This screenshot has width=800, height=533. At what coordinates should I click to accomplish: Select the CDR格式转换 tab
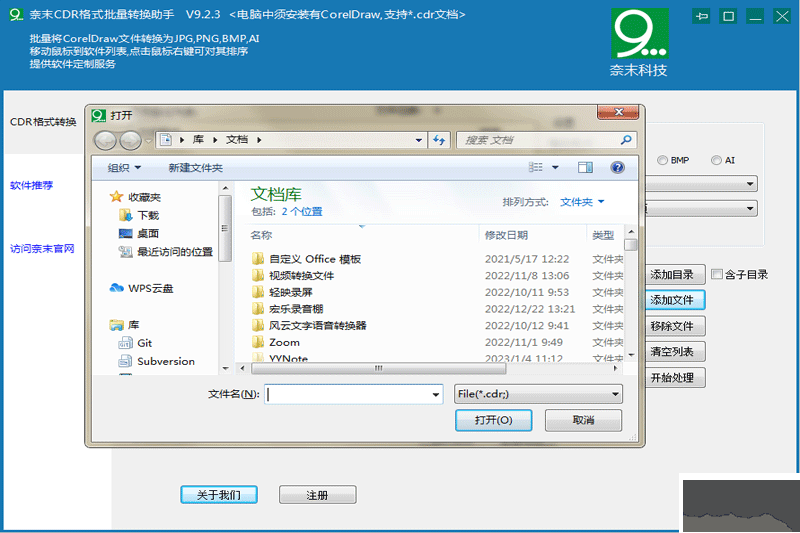pos(43,122)
